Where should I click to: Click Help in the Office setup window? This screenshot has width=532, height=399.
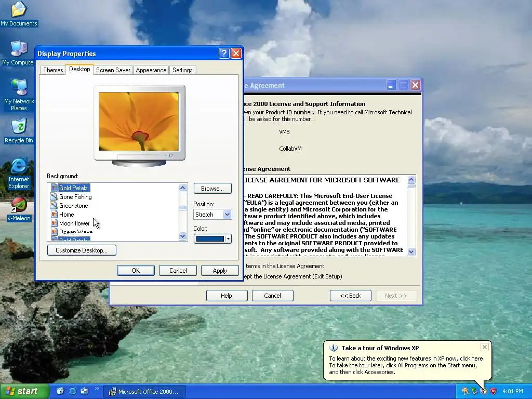(x=227, y=296)
